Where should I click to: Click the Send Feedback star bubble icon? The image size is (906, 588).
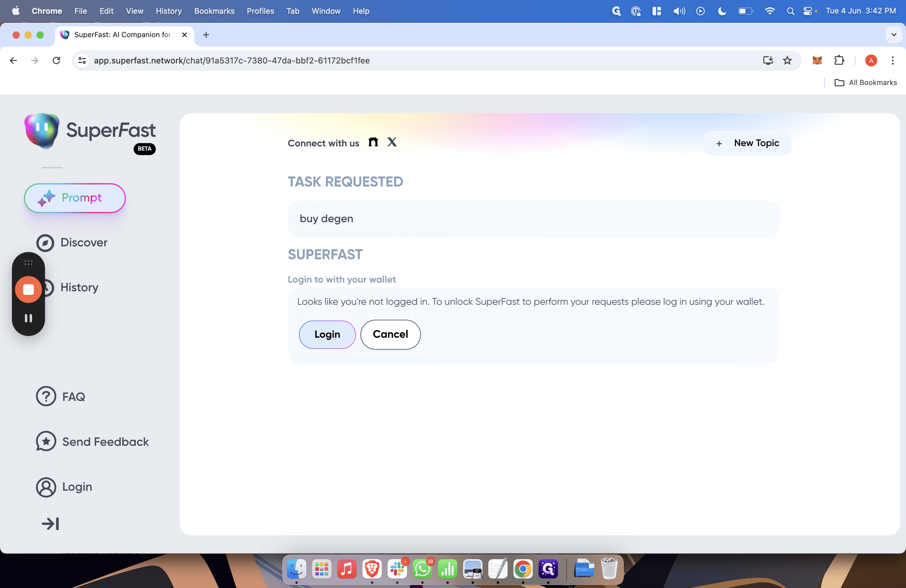pyautogui.click(x=46, y=441)
